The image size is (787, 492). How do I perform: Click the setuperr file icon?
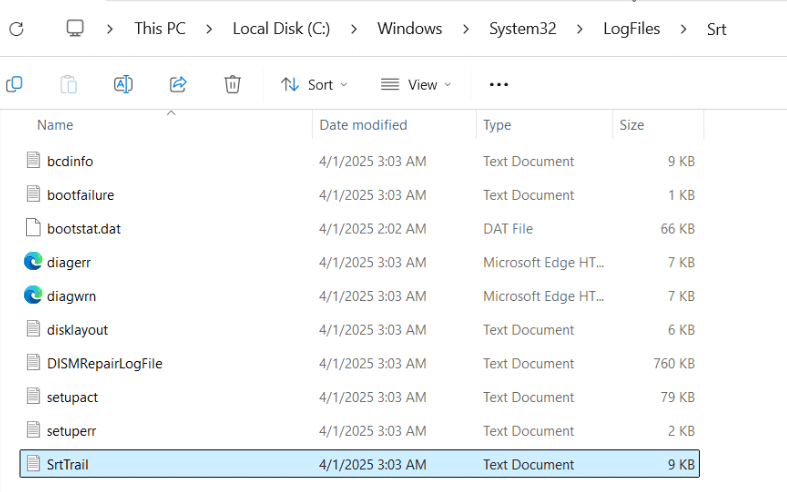tap(34, 430)
